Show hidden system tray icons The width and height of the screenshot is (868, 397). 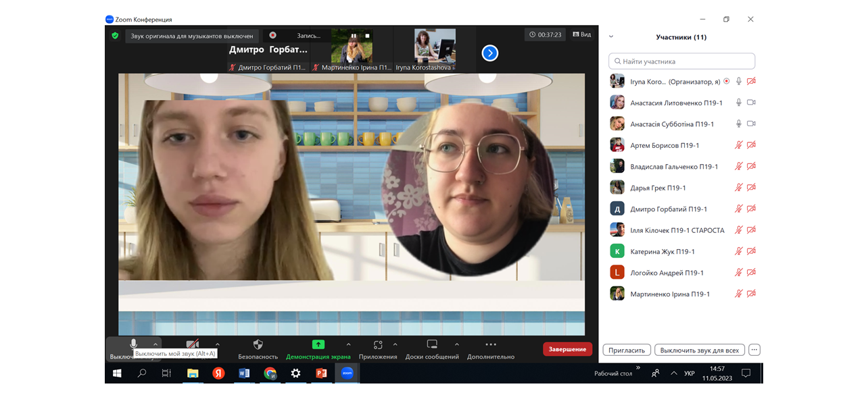673,373
